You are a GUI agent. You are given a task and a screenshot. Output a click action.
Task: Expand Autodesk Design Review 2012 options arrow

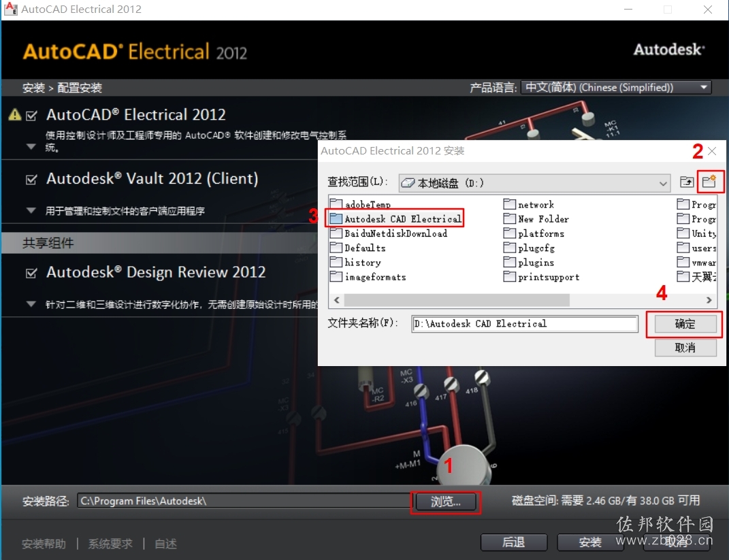31,304
